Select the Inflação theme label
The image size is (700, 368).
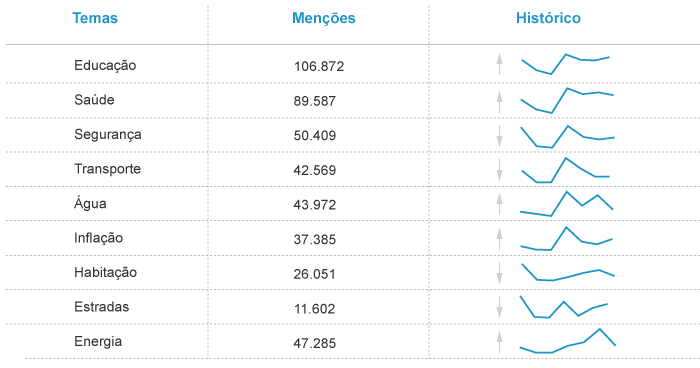tap(98, 238)
